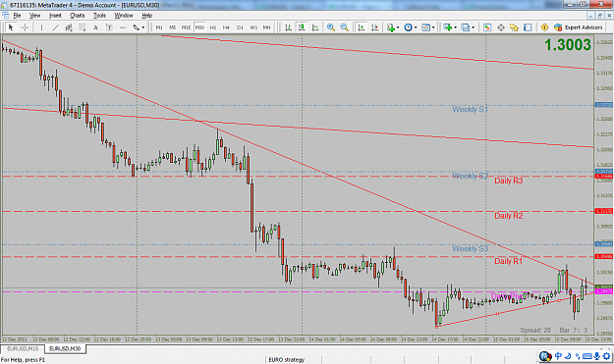
Task: Click the Daily R1 level label
Action: (x=508, y=261)
